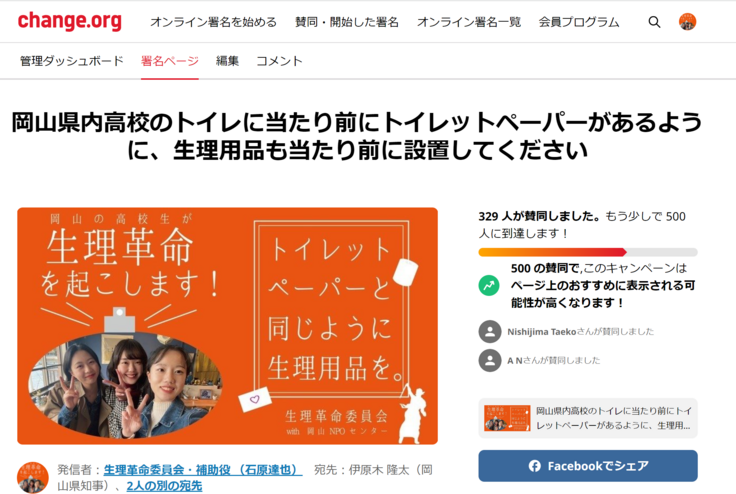Switch to the コメント tab

point(279,61)
